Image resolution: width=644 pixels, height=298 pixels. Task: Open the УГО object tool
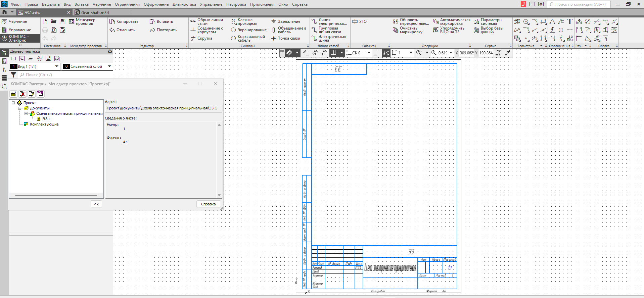(359, 21)
